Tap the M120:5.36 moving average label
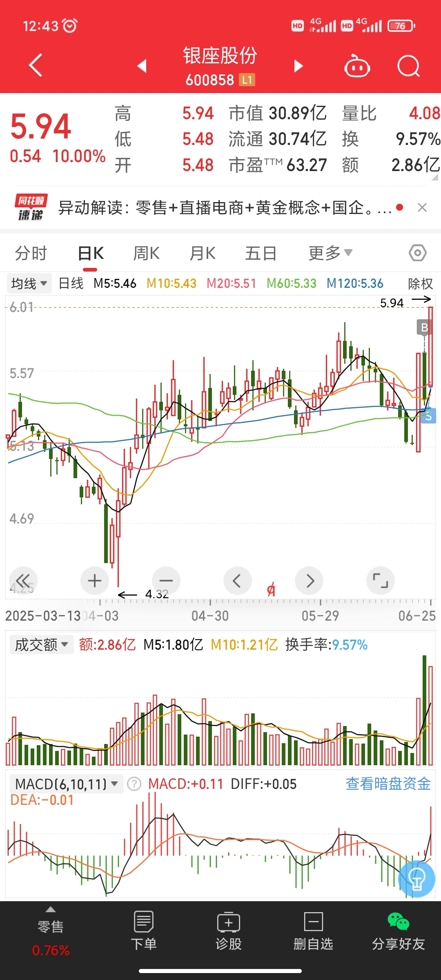The image size is (441, 980). pyautogui.click(x=355, y=283)
